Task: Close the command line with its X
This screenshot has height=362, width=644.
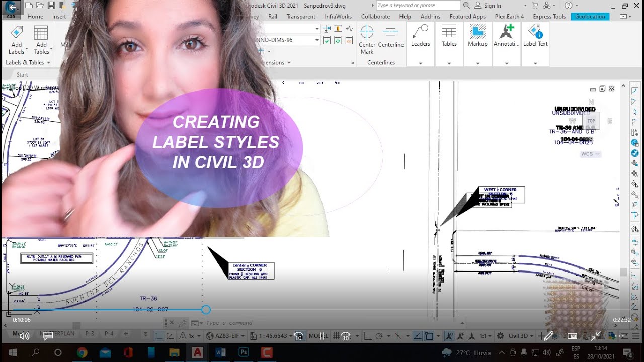Action: click(171, 323)
